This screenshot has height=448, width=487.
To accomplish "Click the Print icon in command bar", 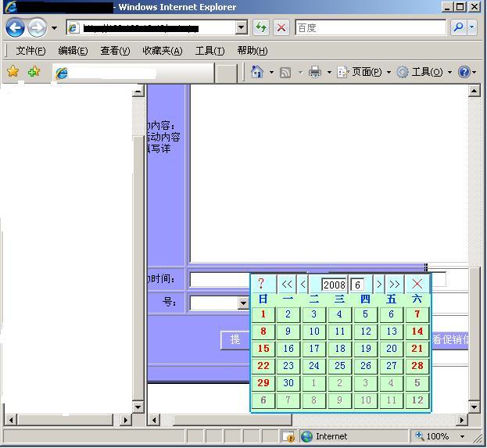I will [314, 72].
